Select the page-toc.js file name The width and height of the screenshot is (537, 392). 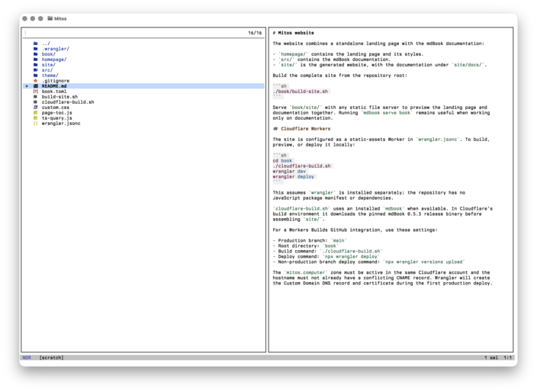[57, 113]
